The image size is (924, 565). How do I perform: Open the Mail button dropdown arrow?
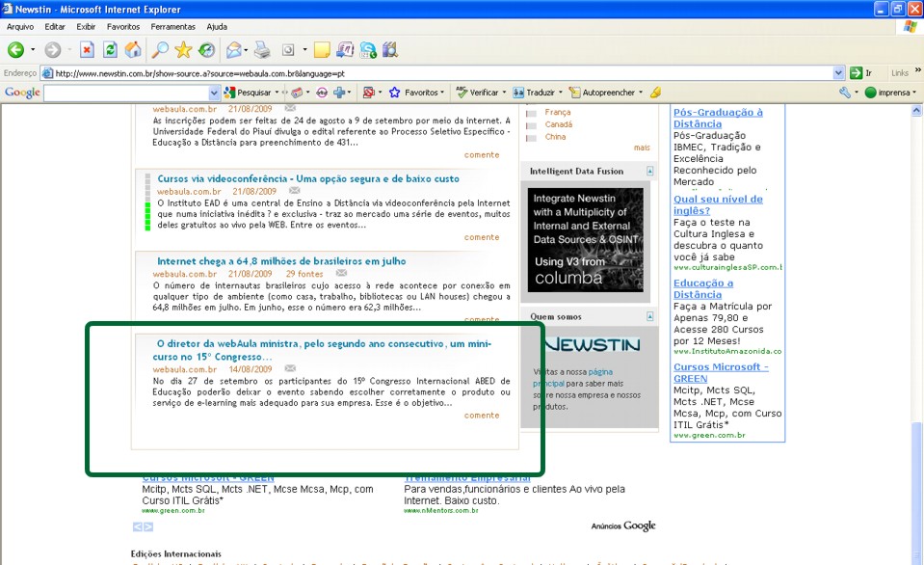point(246,50)
